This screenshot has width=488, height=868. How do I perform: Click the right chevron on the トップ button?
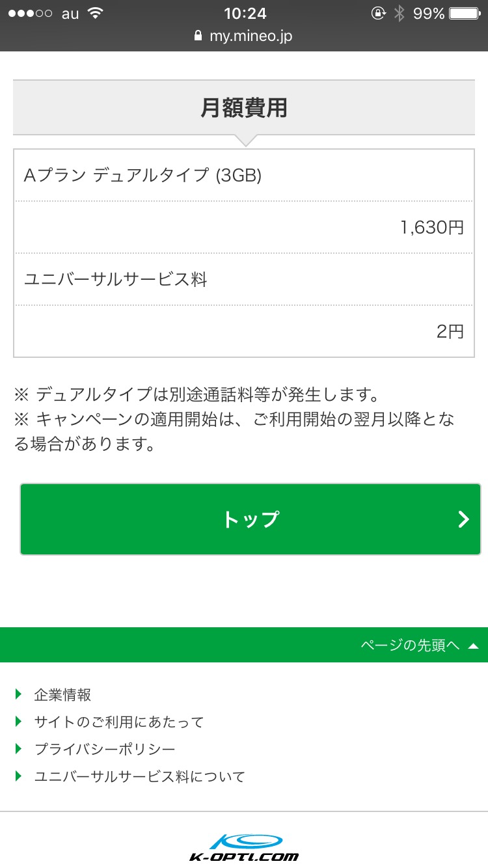(463, 519)
